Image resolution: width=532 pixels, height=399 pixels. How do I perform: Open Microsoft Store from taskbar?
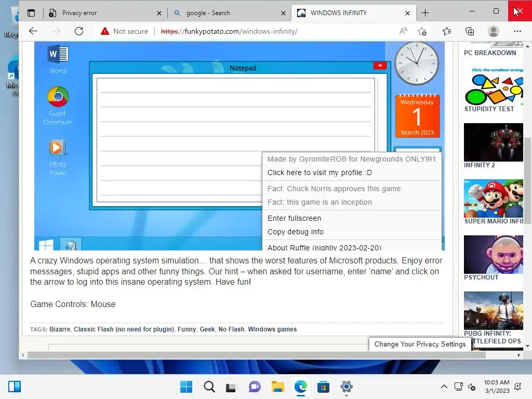[323, 387]
